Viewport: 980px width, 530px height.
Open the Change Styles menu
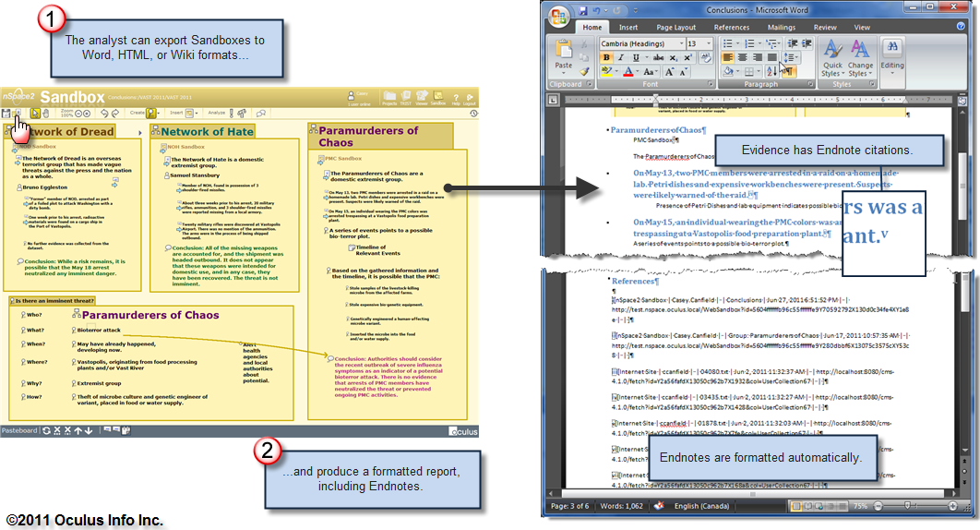click(860, 58)
